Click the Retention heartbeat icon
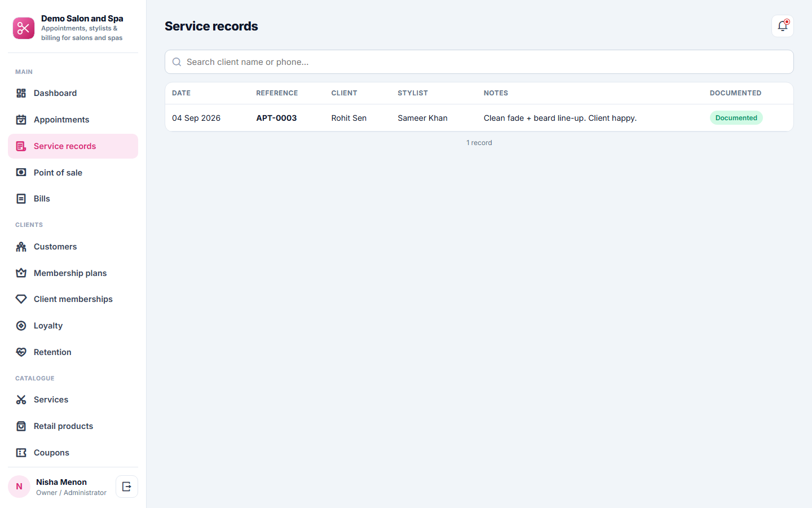 [21, 352]
